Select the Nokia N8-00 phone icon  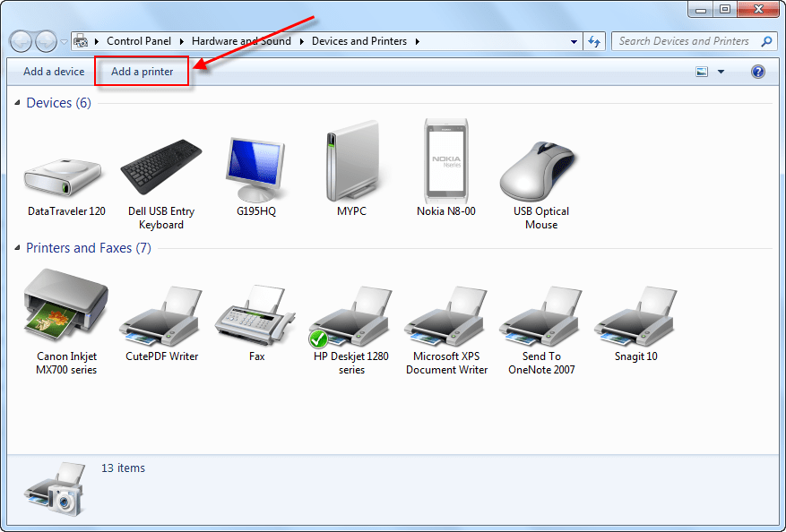[446, 161]
